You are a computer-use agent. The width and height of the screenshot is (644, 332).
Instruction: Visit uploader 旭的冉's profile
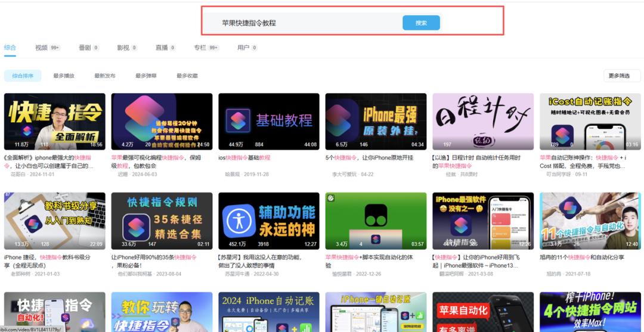555,274
